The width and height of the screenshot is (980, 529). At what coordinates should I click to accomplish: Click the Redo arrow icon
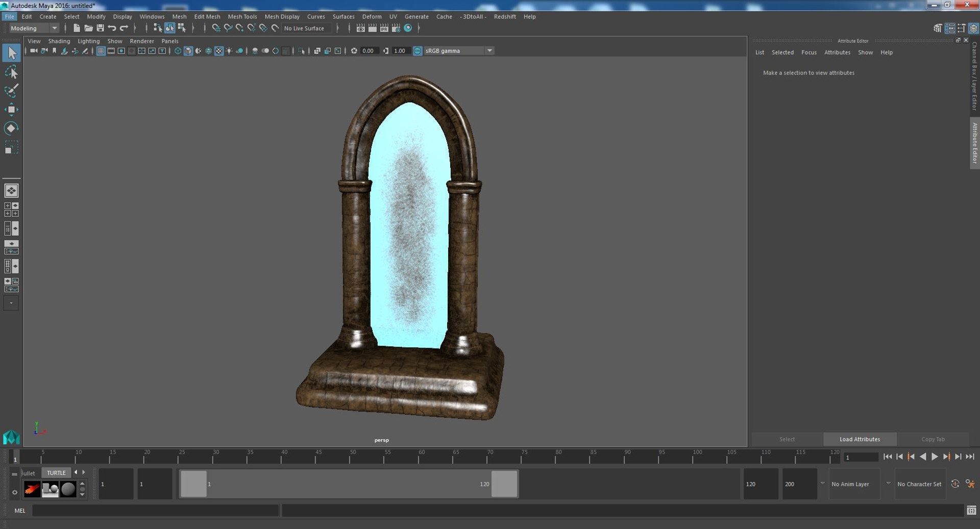(x=124, y=28)
